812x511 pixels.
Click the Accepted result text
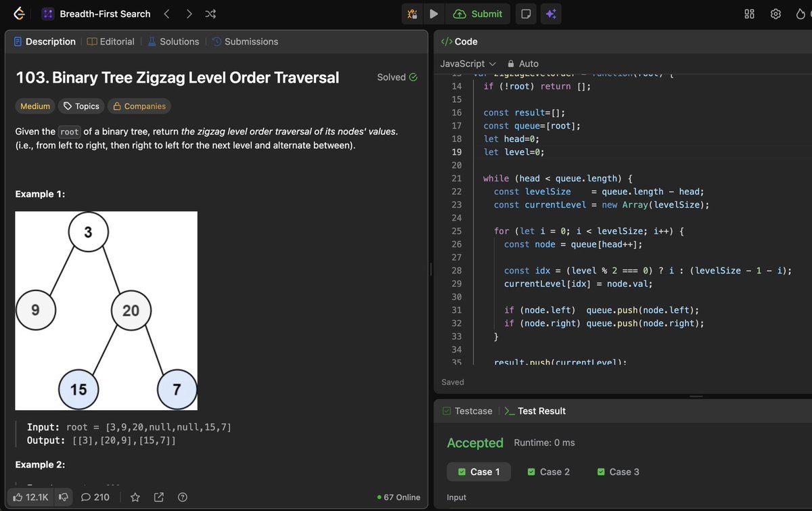475,443
